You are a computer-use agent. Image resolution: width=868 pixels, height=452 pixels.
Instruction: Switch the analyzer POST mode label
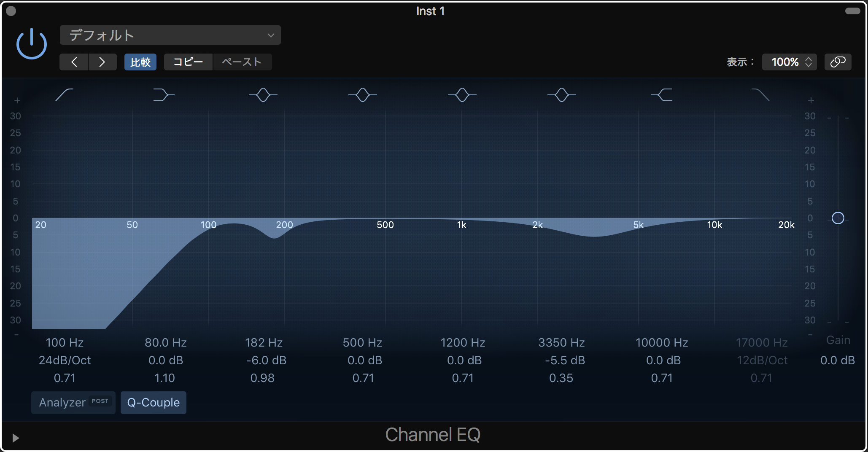[100, 401]
